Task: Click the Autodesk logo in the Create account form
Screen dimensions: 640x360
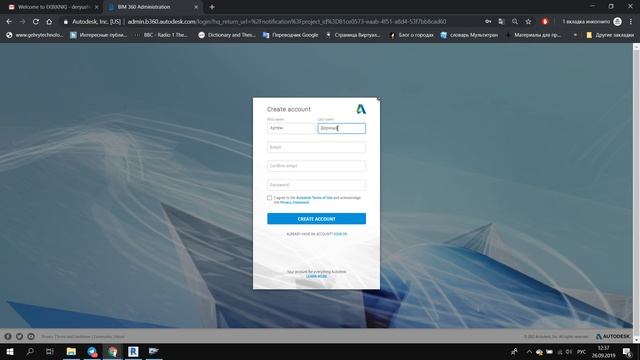Action: point(361,109)
